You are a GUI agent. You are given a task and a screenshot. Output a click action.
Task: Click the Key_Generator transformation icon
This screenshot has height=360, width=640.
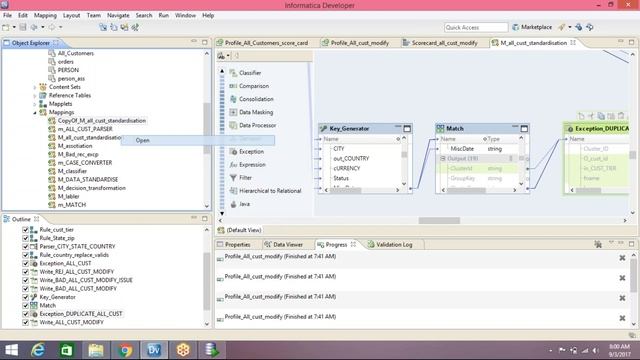(x=324, y=129)
